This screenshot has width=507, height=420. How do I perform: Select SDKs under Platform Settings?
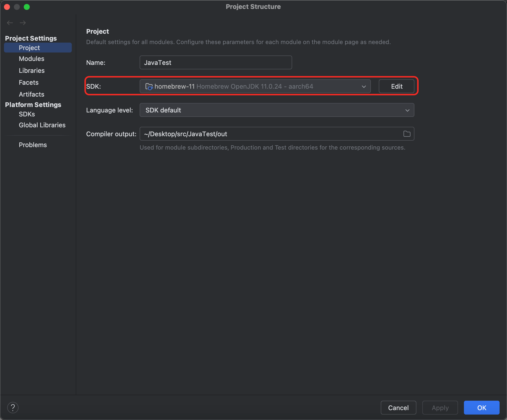coord(27,114)
